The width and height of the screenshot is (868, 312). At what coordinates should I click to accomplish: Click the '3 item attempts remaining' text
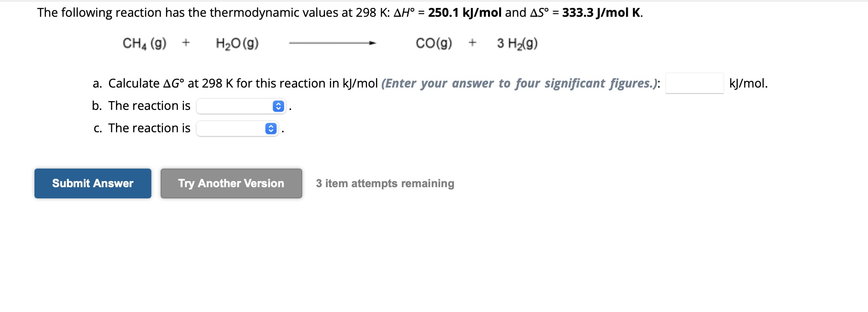[x=385, y=183]
